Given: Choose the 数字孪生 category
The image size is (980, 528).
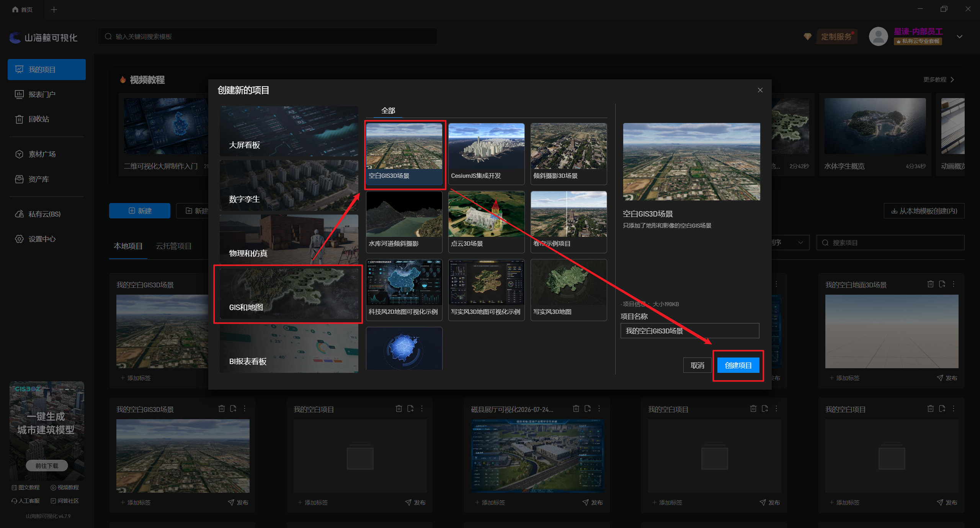Looking at the screenshot, I should click(289, 185).
